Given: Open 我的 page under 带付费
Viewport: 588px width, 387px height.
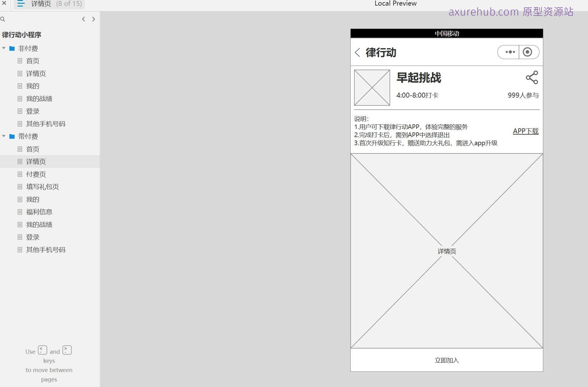Looking at the screenshot, I should pos(33,200).
